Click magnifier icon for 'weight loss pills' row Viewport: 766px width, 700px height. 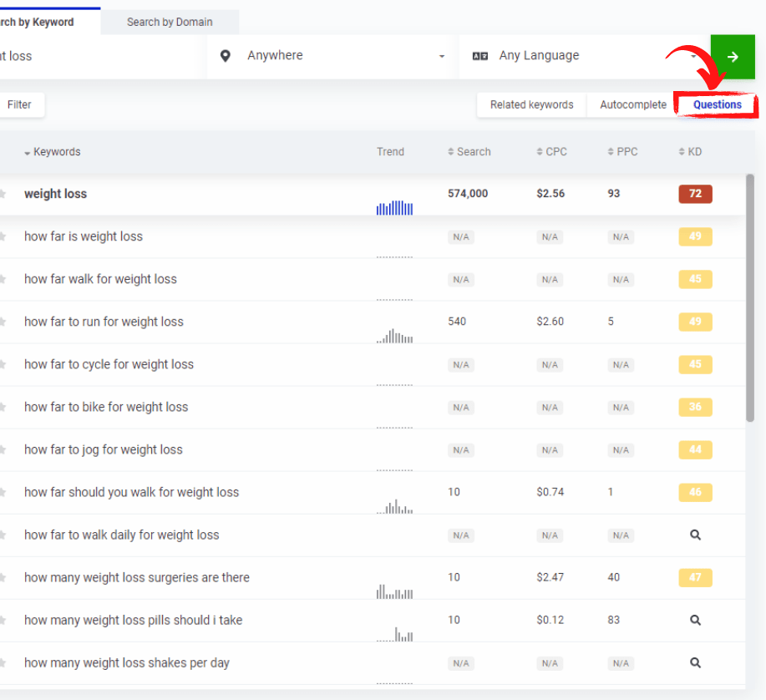695,620
